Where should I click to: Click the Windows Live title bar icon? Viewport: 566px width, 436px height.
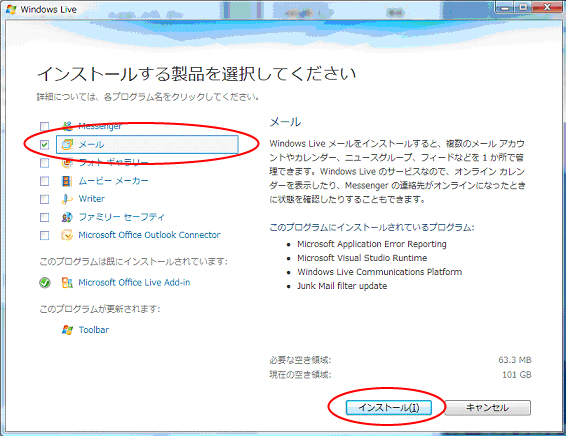coord(11,9)
